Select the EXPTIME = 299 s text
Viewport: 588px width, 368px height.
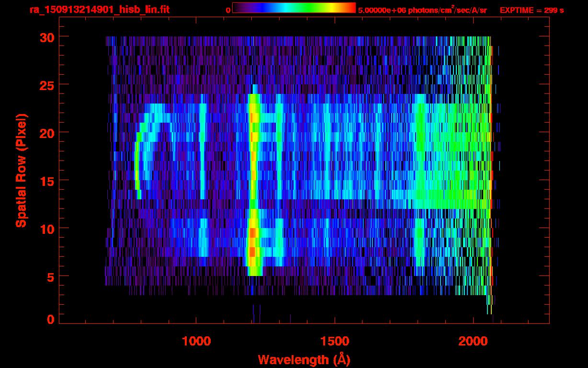tap(531, 10)
